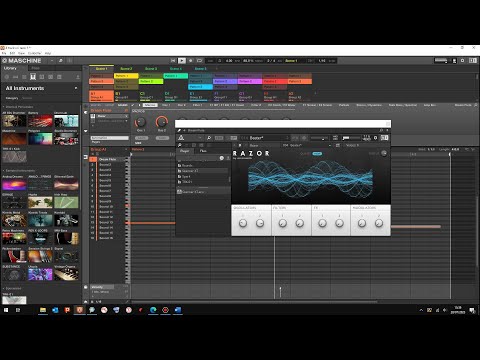Select Scene 2 in the arranger
Viewport: 480px width, 360px height.
(x=126, y=68)
